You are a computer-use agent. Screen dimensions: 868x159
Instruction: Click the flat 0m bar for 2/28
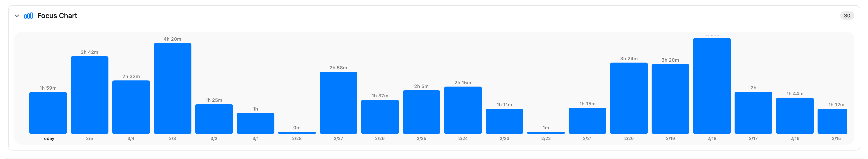(297, 133)
